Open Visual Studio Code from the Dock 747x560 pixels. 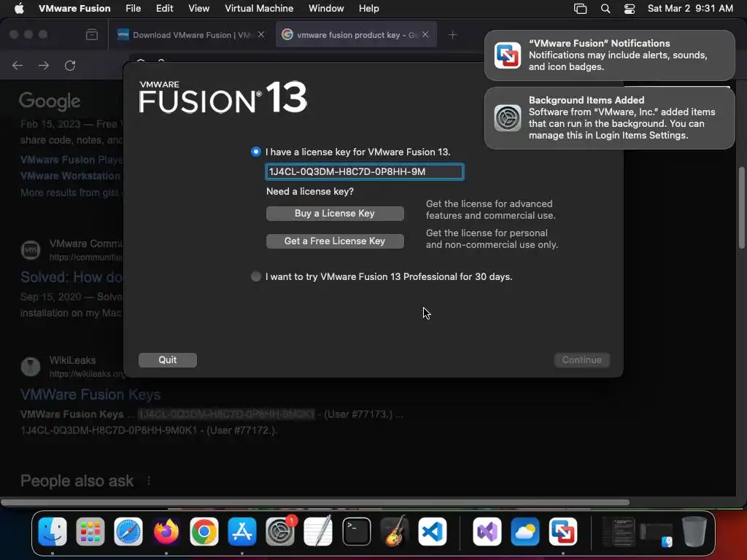pyautogui.click(x=433, y=532)
